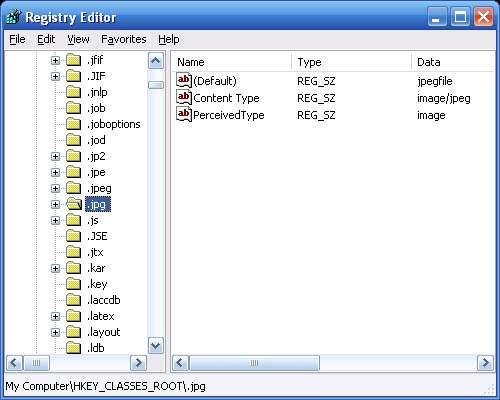Viewport: 500px width, 400px height.
Task: Select the .joboptions key label
Action: pos(114,124)
